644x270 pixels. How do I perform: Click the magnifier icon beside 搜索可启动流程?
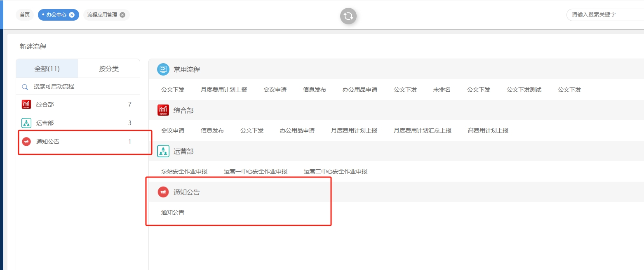[x=25, y=87]
